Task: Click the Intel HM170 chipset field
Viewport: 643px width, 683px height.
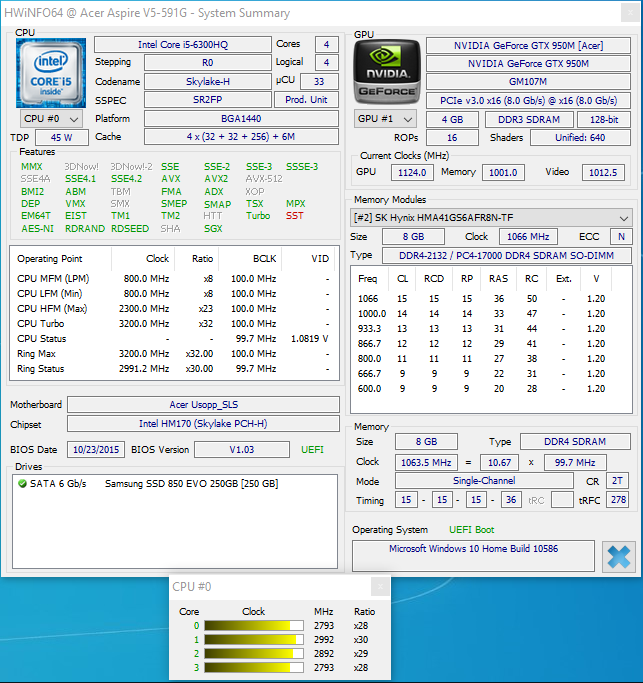Action: tap(203, 424)
